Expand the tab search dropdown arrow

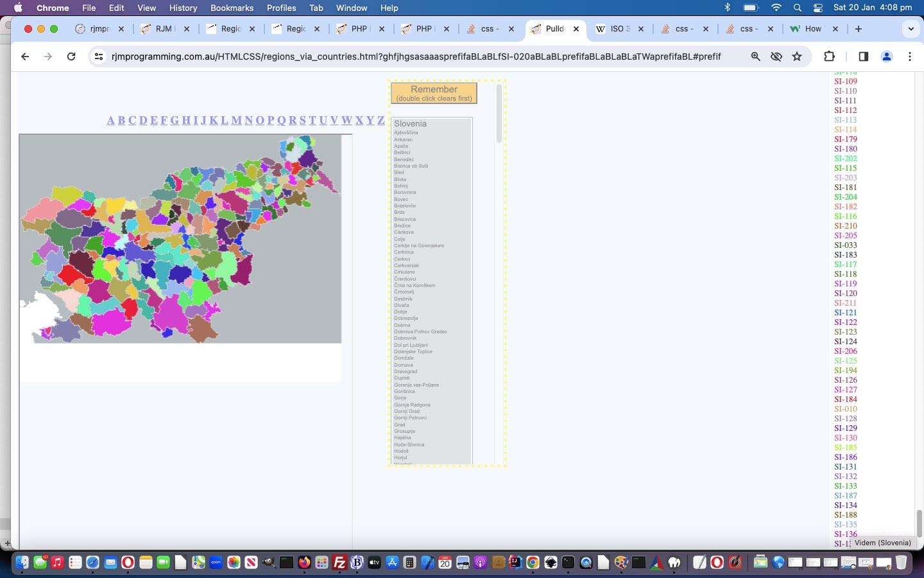911,29
